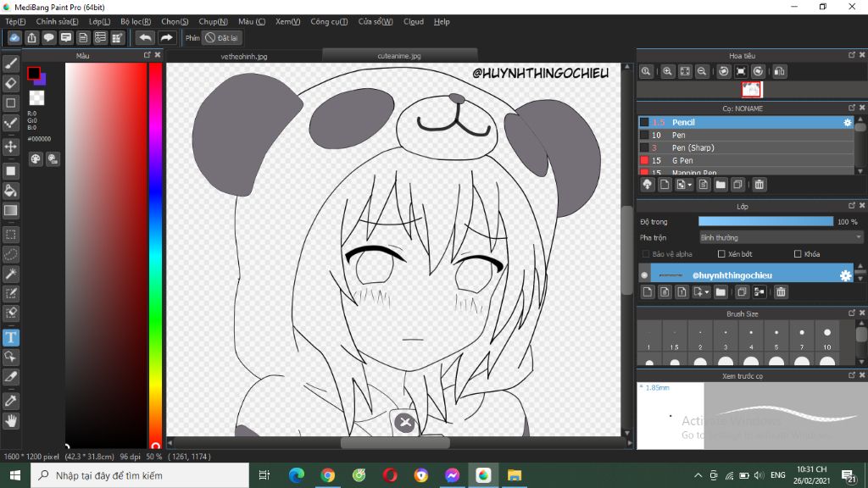This screenshot has height=488, width=868.
Task: Delete brush with trash icon
Action: tap(759, 185)
